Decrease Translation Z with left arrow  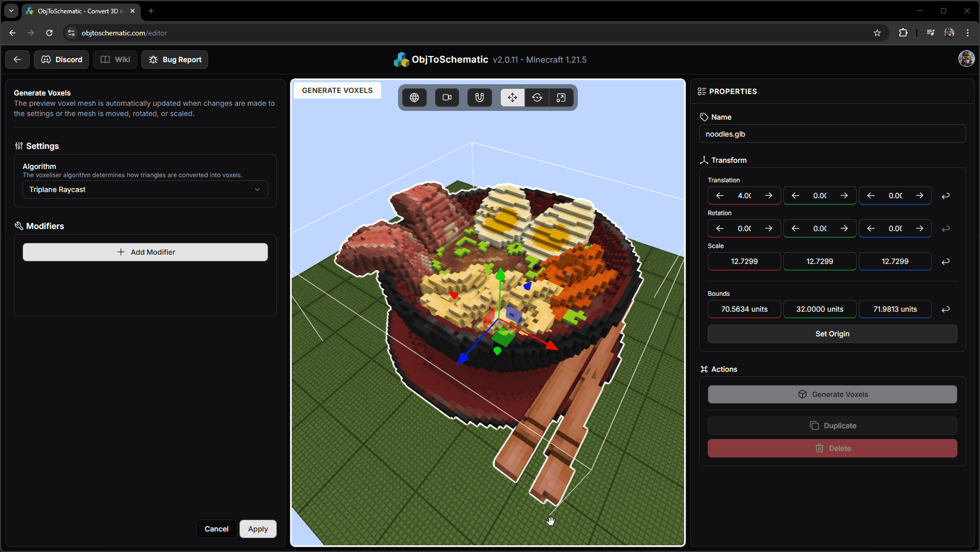[871, 196]
